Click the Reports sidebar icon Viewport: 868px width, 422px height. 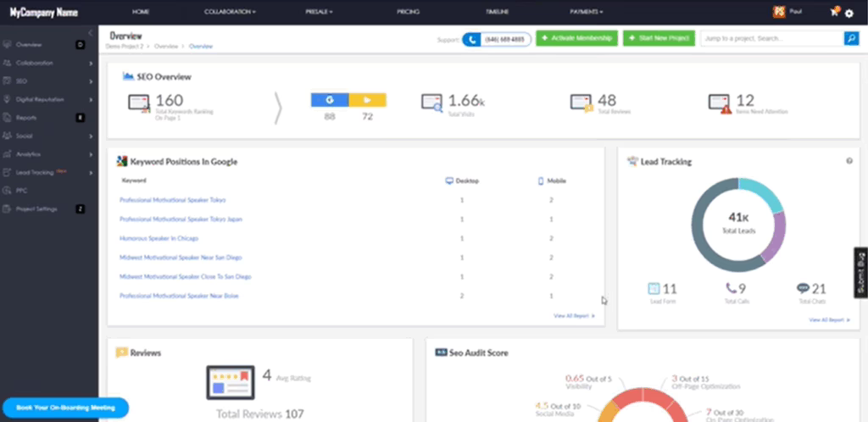(7, 118)
